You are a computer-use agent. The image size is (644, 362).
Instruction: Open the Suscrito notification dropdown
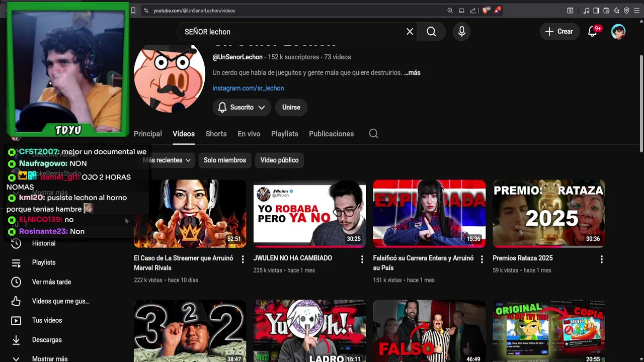(242, 107)
